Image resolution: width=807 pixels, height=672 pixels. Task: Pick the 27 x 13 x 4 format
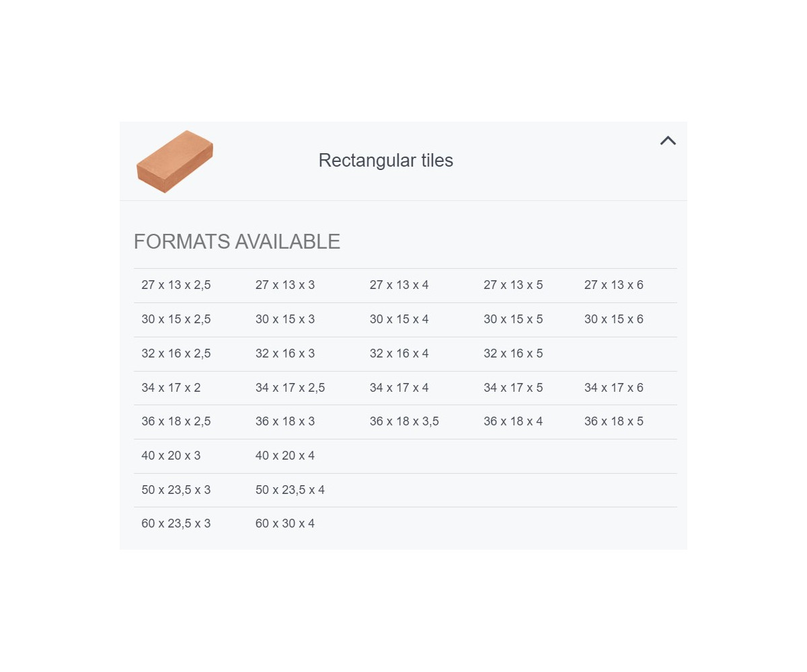tap(399, 285)
